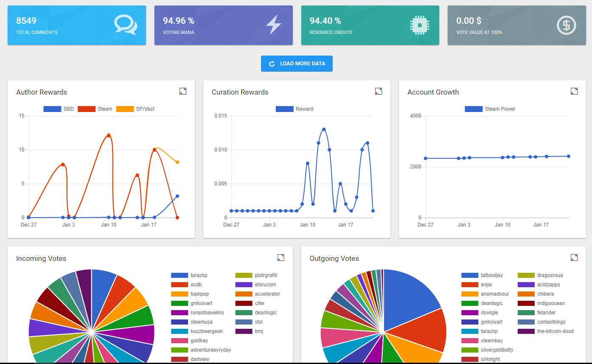Select the tattoodjay blue legend swatch
The width and height of the screenshot is (592, 364).
(x=470, y=275)
